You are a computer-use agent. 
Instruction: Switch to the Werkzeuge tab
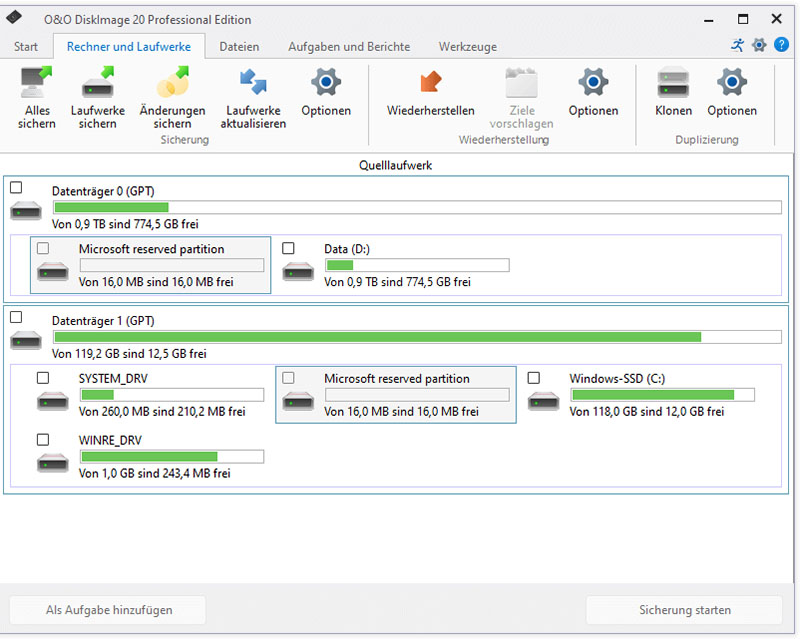point(467,46)
